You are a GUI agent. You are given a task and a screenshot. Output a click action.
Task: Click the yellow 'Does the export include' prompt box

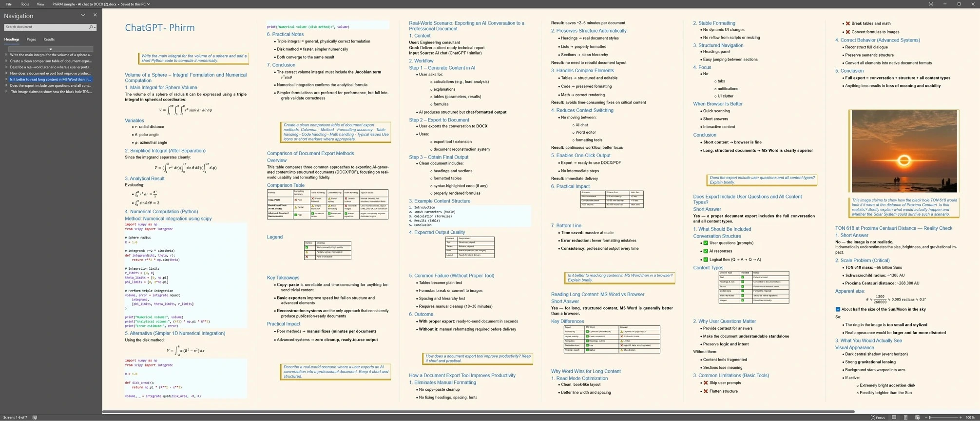[x=762, y=180]
